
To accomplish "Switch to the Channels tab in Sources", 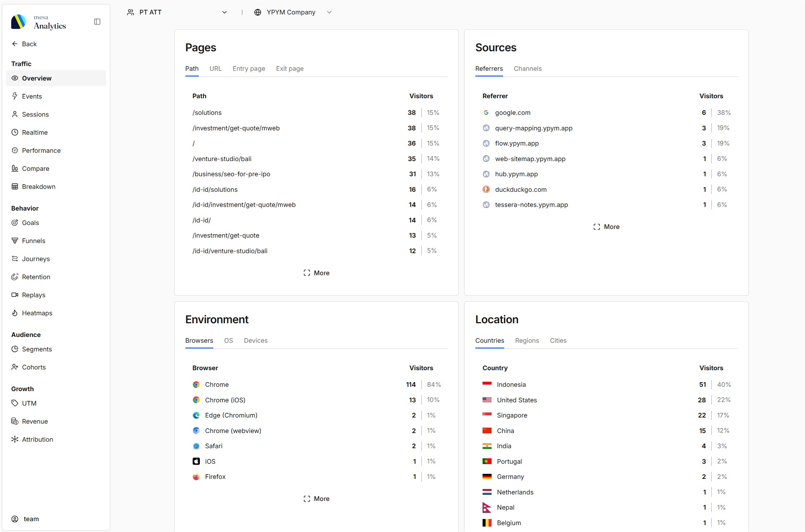I will click(x=527, y=69).
